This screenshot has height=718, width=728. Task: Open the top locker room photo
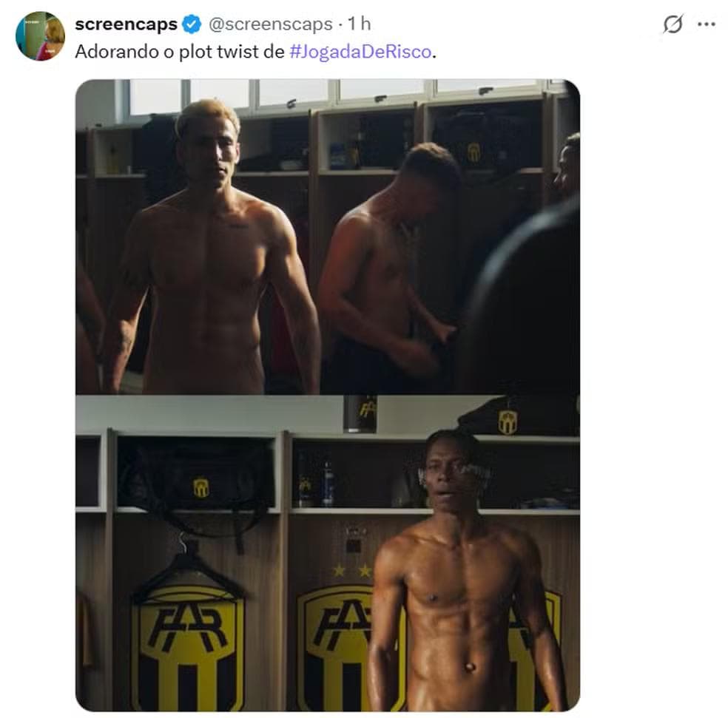[x=328, y=237]
